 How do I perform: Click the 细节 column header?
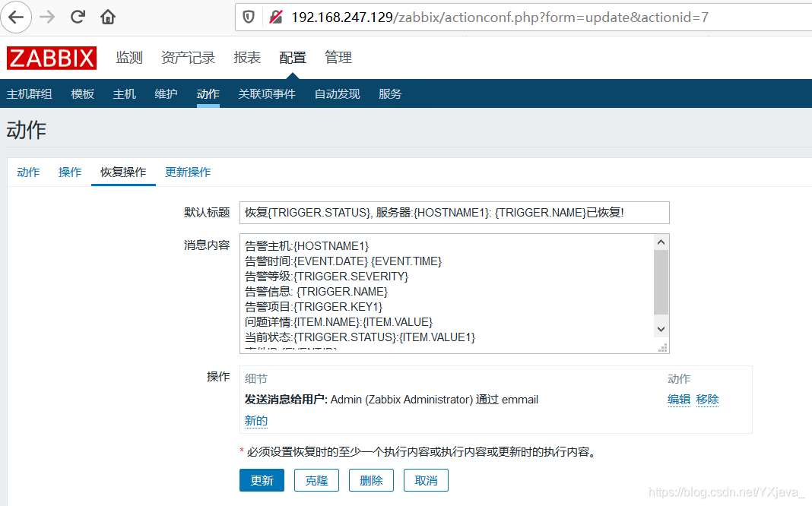click(x=255, y=378)
